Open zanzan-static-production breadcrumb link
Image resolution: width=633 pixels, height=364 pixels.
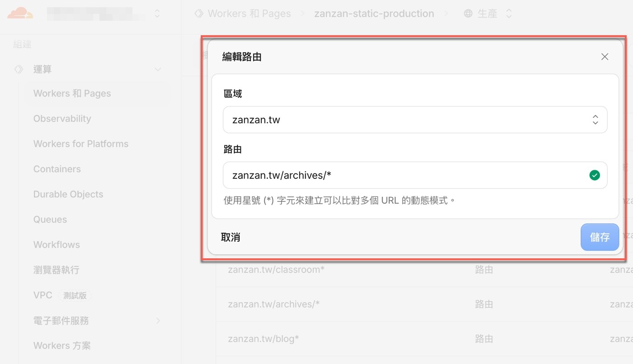(x=374, y=14)
